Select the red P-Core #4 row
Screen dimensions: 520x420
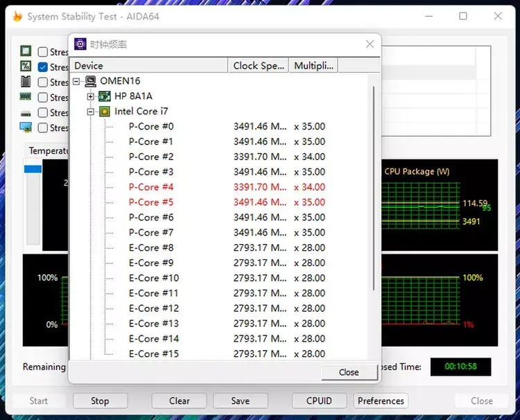[227, 187]
